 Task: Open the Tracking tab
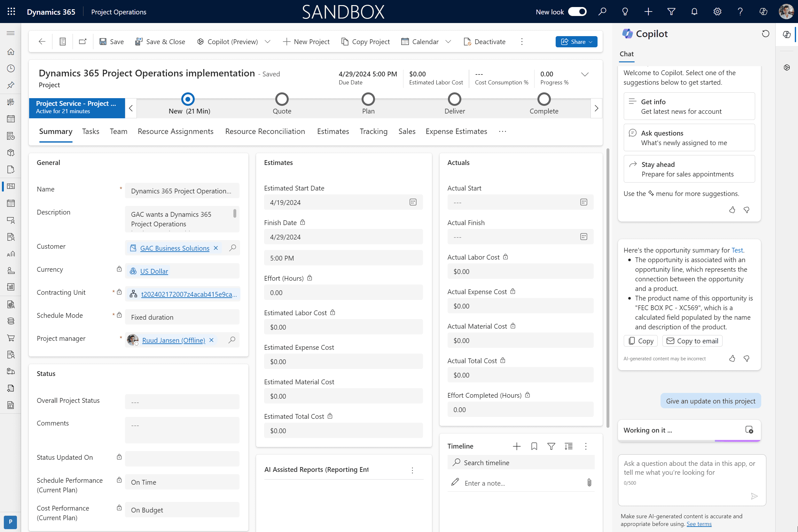[373, 131]
